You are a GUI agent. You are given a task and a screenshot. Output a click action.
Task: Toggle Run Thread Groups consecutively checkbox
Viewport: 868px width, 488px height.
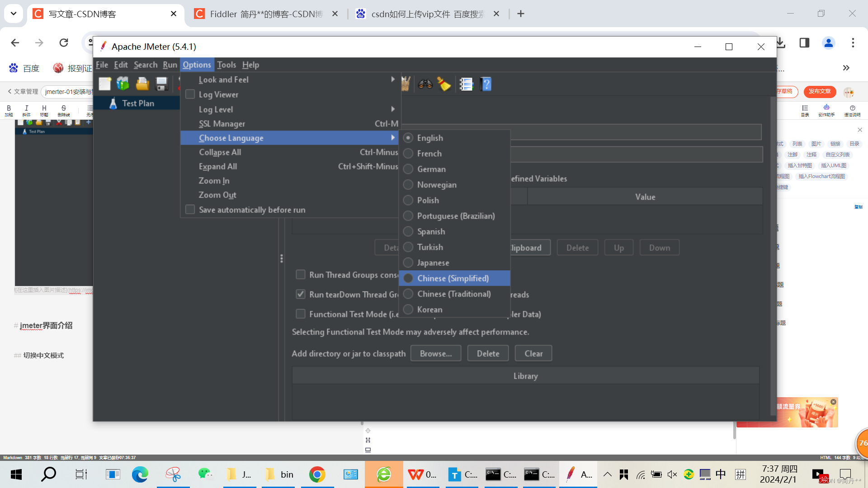tap(301, 275)
